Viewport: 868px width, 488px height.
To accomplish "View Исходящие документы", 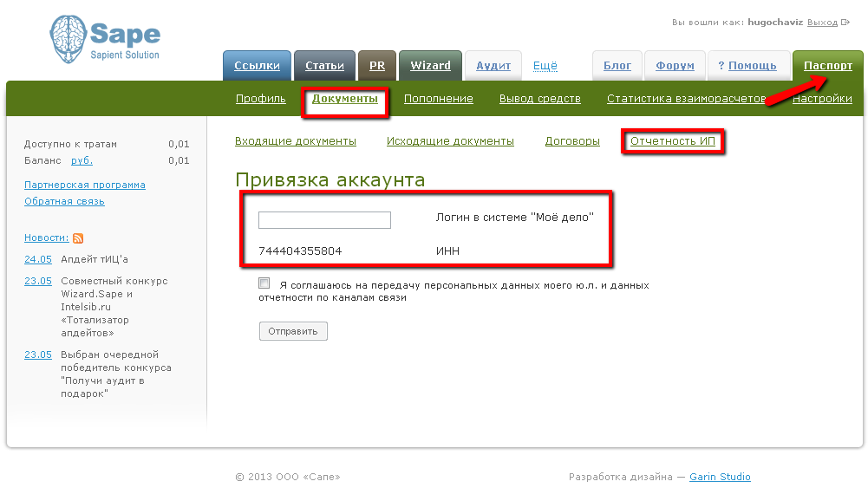I will [x=450, y=141].
